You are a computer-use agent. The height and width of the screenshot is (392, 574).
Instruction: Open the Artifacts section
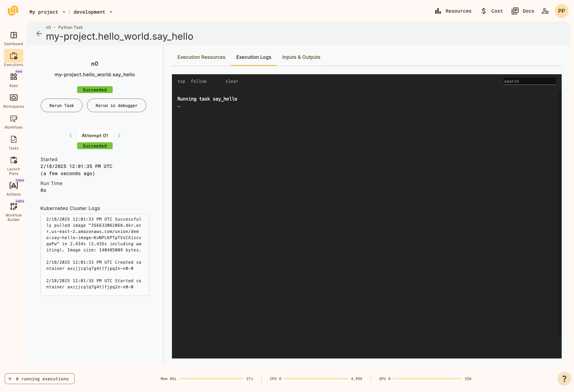click(13, 187)
